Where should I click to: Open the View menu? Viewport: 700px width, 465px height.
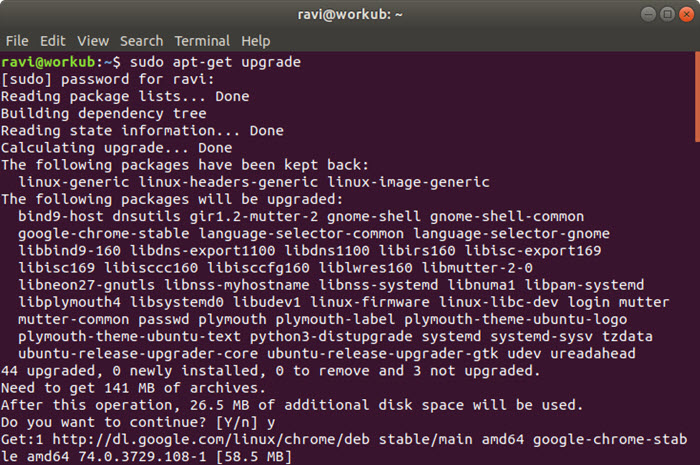93,41
